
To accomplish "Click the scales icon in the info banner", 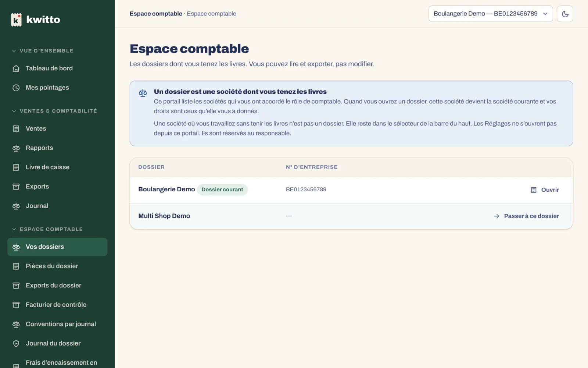I will point(143,93).
